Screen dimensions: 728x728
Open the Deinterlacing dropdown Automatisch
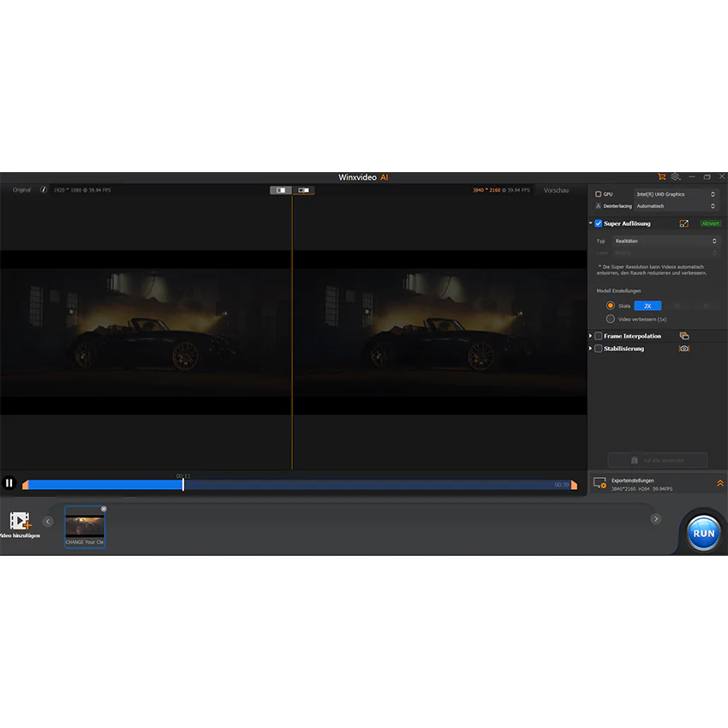tap(676, 206)
